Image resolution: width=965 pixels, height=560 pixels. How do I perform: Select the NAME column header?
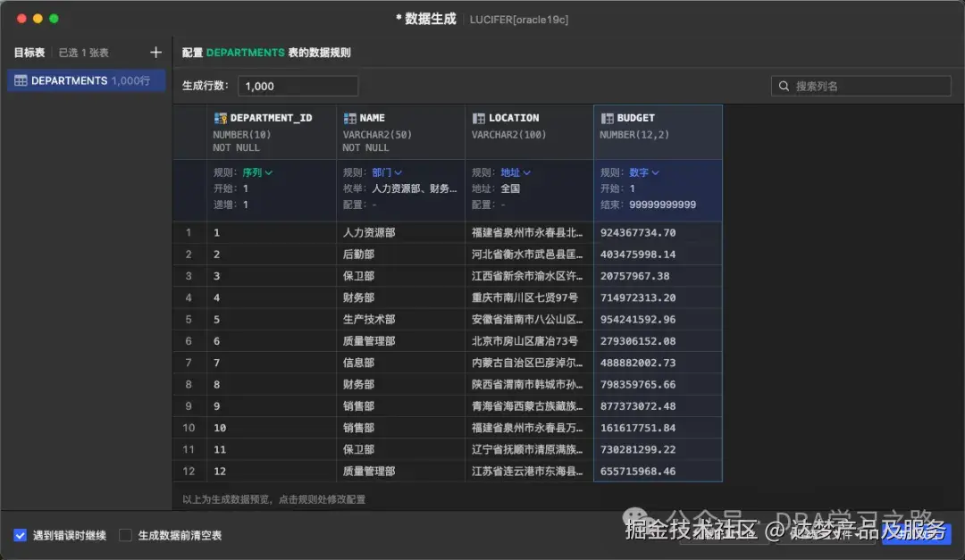coord(400,131)
